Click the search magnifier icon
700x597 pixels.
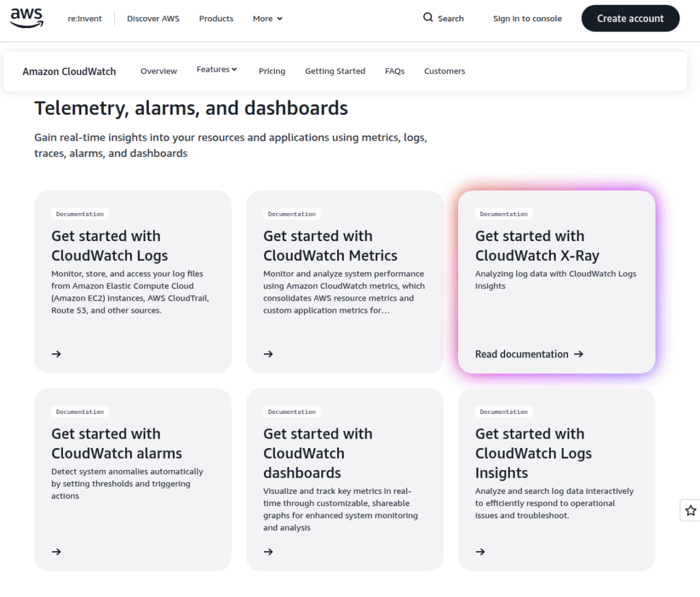428,18
